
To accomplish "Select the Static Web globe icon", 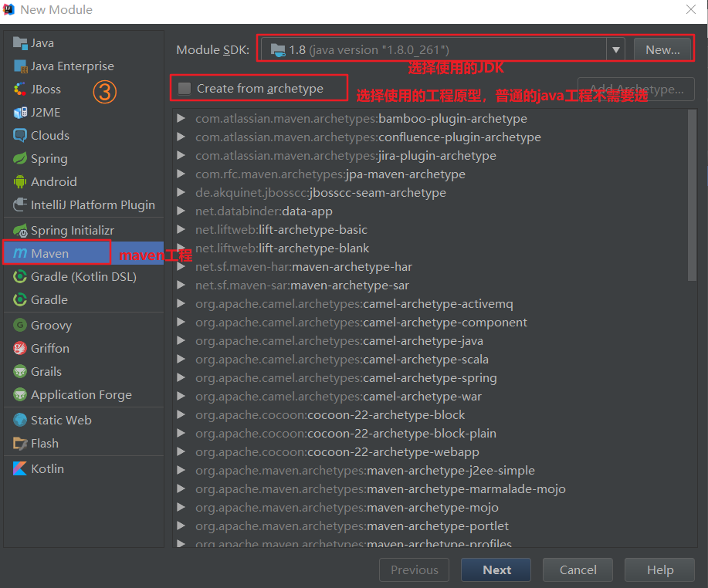I will (20, 420).
